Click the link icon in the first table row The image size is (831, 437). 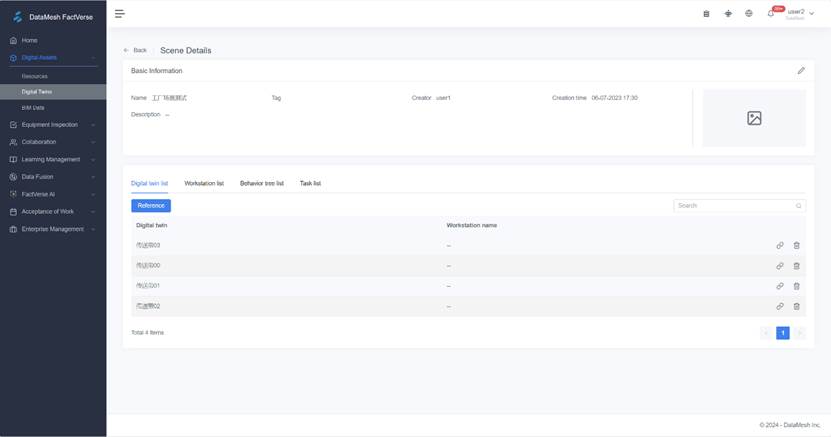(x=780, y=245)
